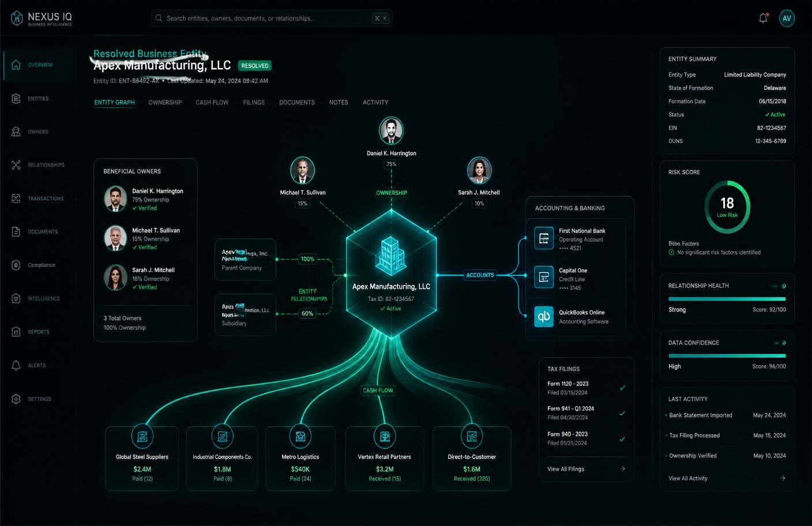Image resolution: width=812 pixels, height=526 pixels.
Task: Select the Capital One credit line icon
Action: (544, 277)
